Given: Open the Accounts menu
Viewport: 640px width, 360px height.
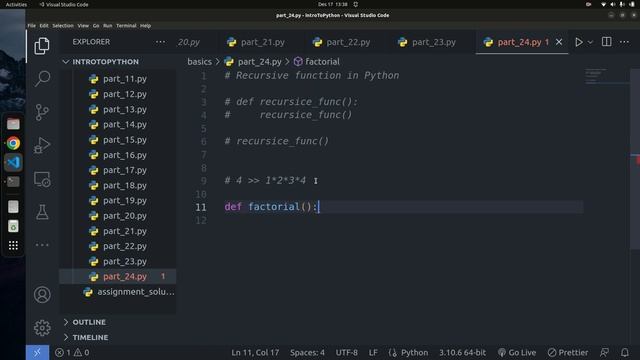Looking at the screenshot, I should click(x=42, y=295).
